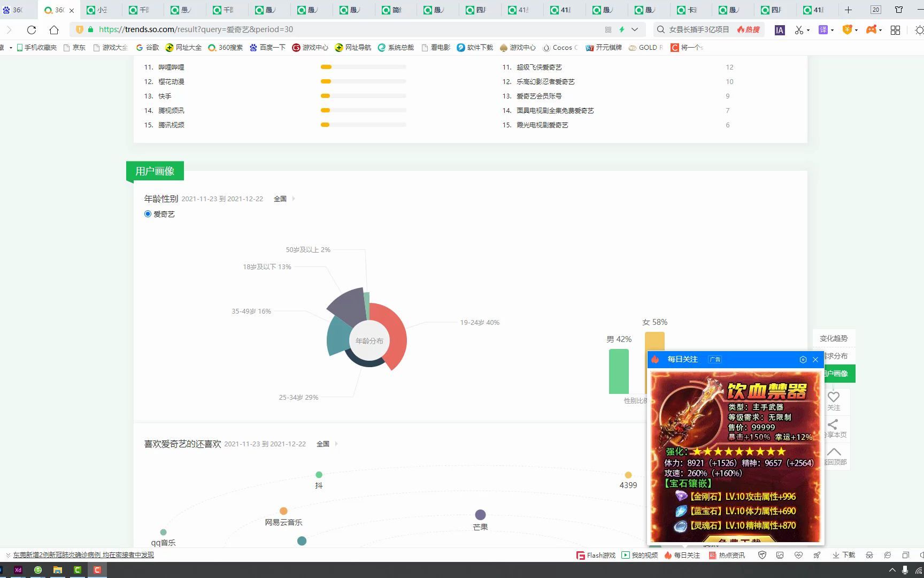
Task: Click the 网易云音乐 orange bubble node
Action: coord(283,511)
